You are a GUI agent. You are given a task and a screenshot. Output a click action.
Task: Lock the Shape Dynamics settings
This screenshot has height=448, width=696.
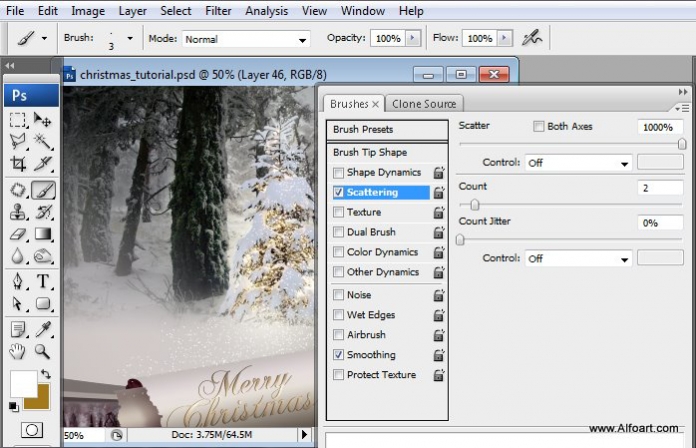(x=439, y=172)
